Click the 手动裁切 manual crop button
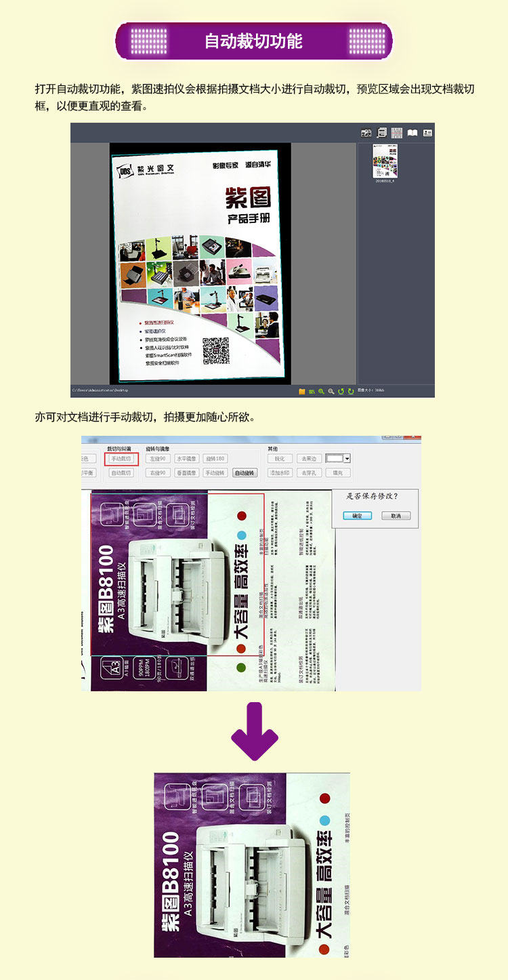 click(x=121, y=459)
